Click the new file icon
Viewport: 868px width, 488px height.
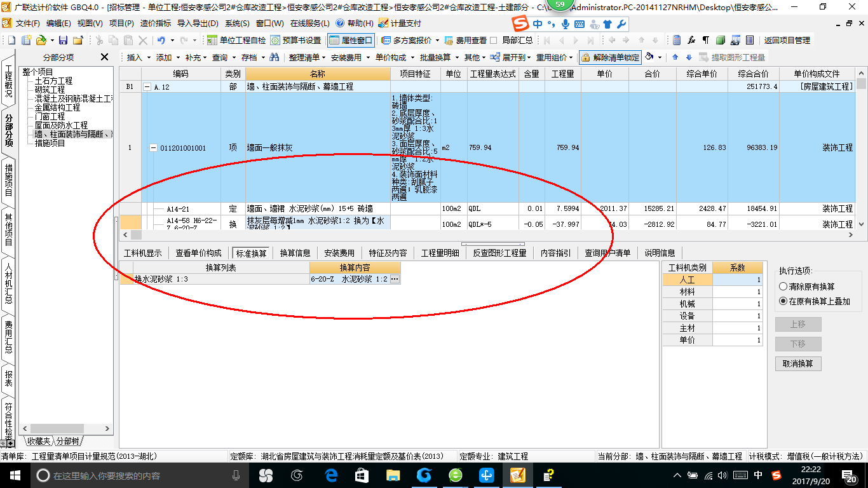point(11,40)
